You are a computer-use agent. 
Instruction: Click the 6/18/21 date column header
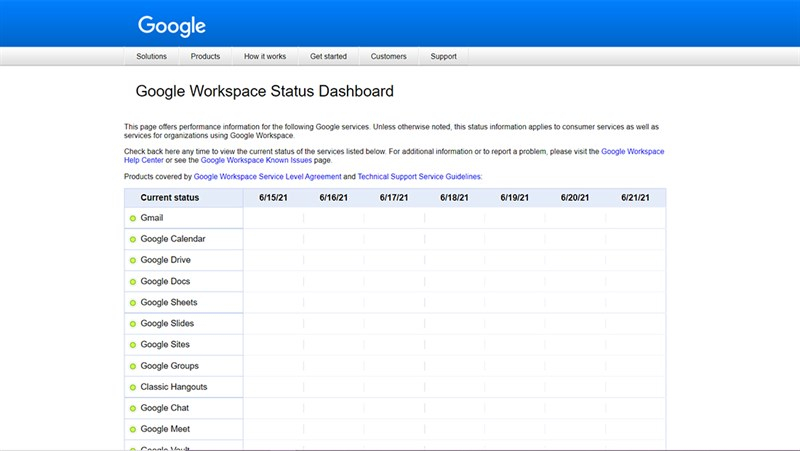coord(454,197)
